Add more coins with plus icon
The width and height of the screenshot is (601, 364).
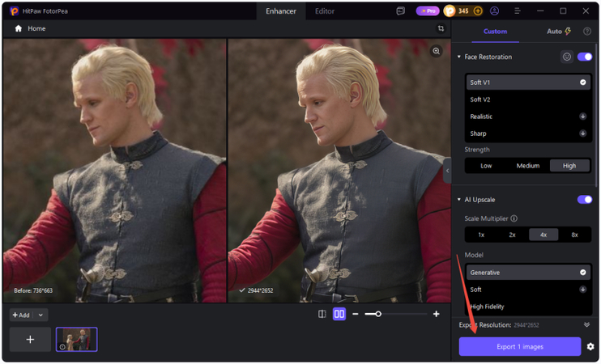pos(478,11)
